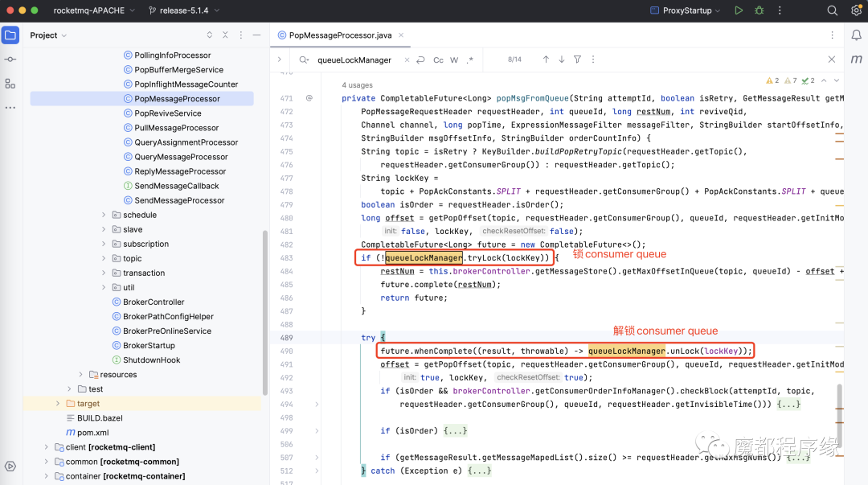Go to previous highlighted error arrow
Viewport: 868px width, 485px height.
[824, 80]
